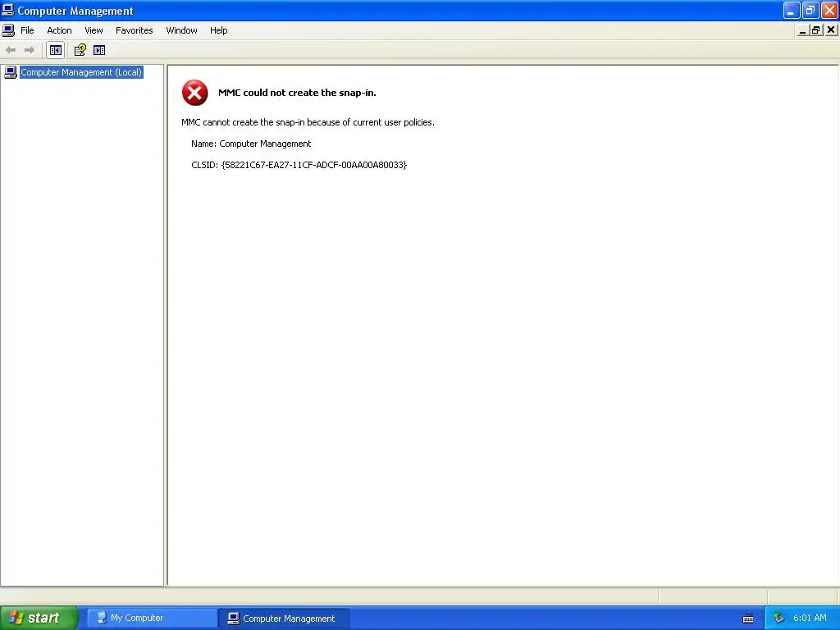Click the Forward arrow toolbar button

click(30, 50)
